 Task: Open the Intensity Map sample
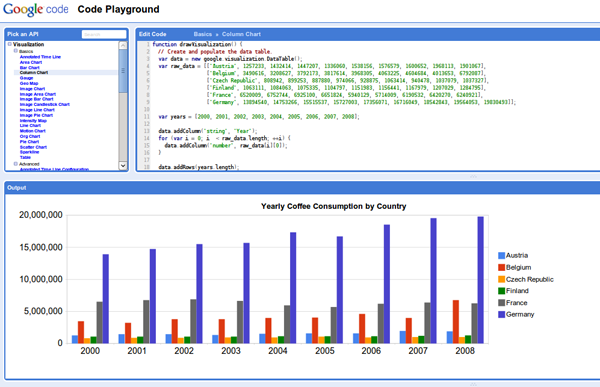point(33,120)
